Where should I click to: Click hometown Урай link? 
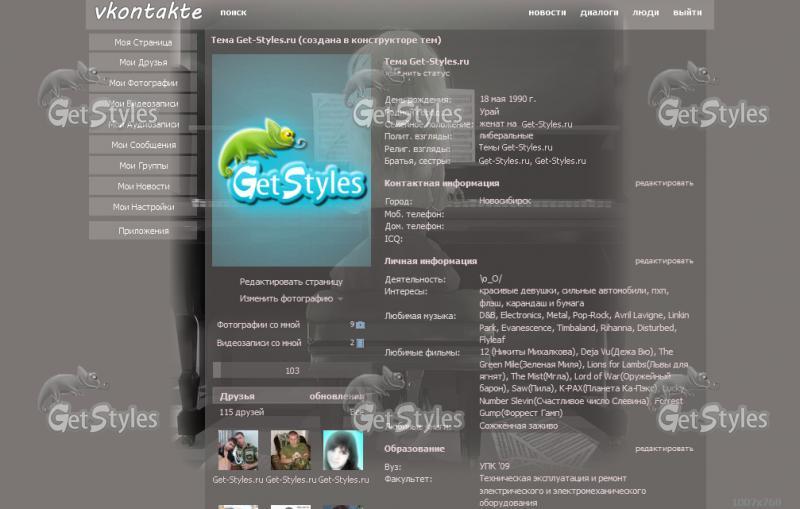[x=489, y=112]
